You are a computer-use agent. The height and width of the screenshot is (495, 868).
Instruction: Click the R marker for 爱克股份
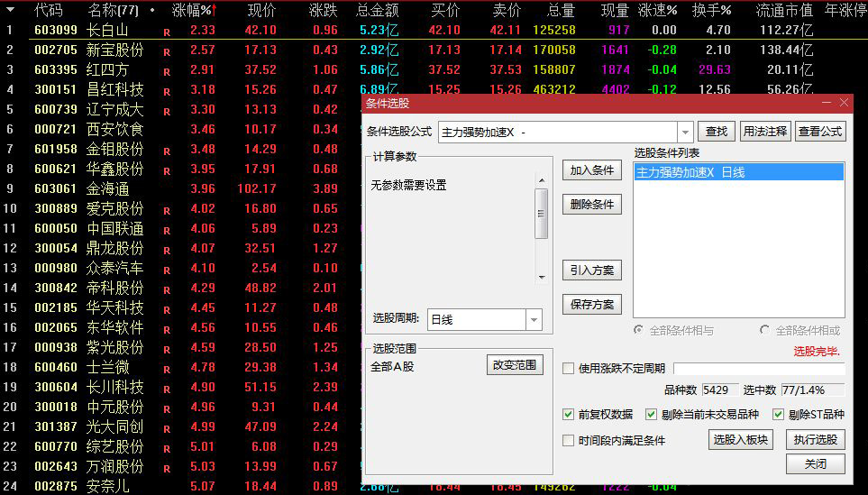coord(167,211)
